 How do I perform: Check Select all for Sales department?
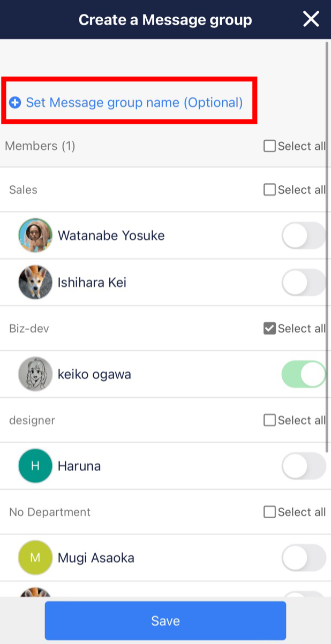click(x=269, y=190)
